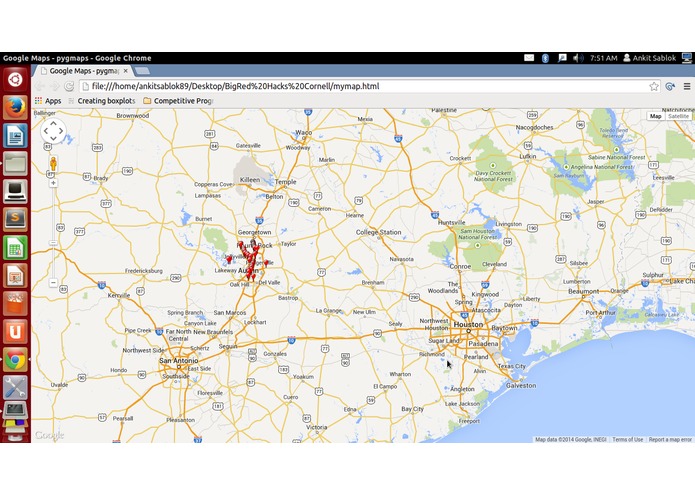This screenshot has width=695, height=494.
Task: Reload the mymap.html page
Action: point(69,86)
